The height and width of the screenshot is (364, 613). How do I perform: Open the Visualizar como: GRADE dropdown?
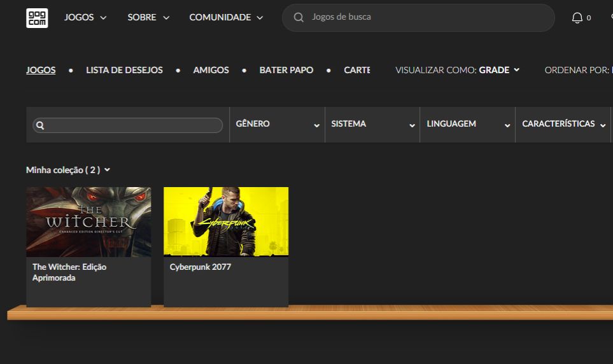[458, 70]
